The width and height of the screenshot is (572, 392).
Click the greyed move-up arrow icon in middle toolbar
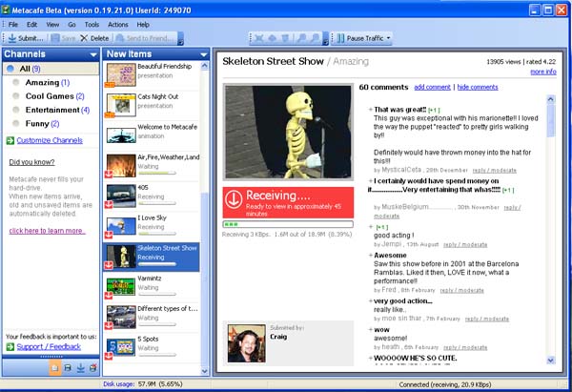[x=272, y=38]
